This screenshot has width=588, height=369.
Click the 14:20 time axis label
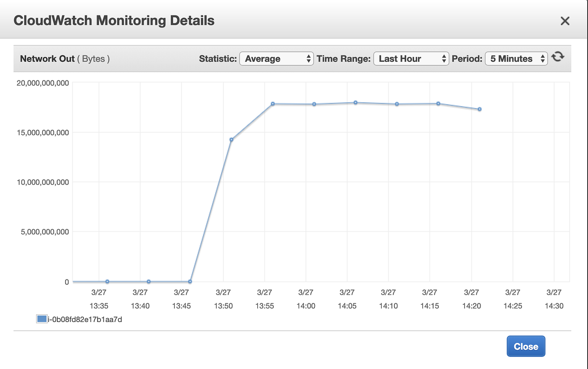point(472,306)
